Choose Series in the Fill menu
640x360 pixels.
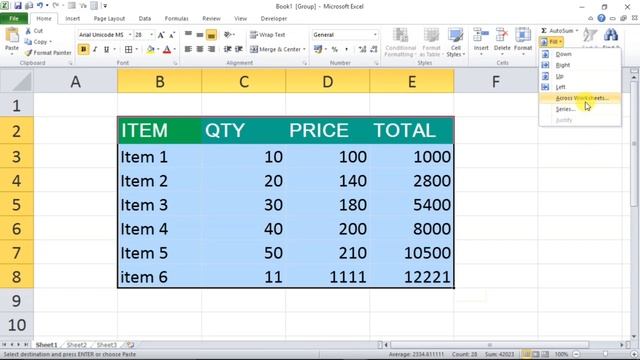[x=580, y=109]
